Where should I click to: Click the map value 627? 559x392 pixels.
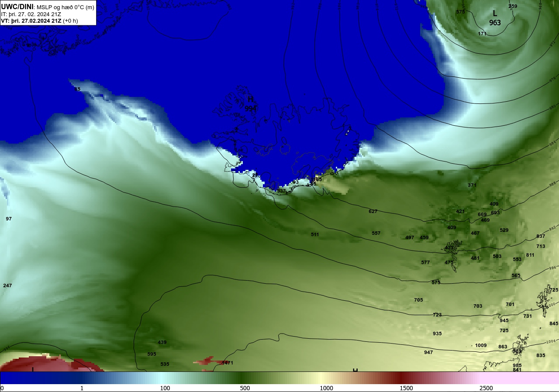click(x=373, y=211)
